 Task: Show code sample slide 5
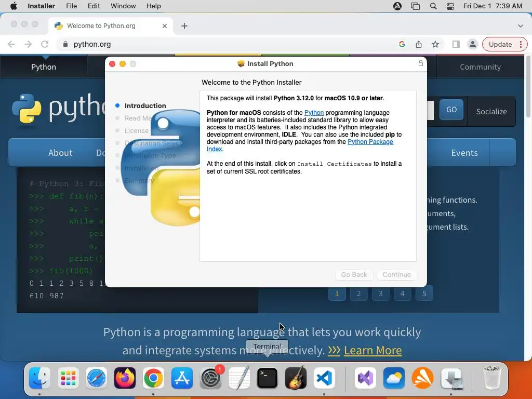(x=424, y=294)
